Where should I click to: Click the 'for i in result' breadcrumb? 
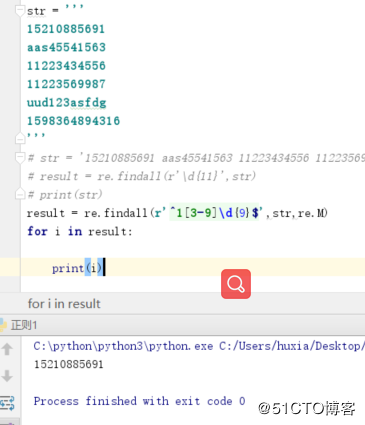(64, 304)
